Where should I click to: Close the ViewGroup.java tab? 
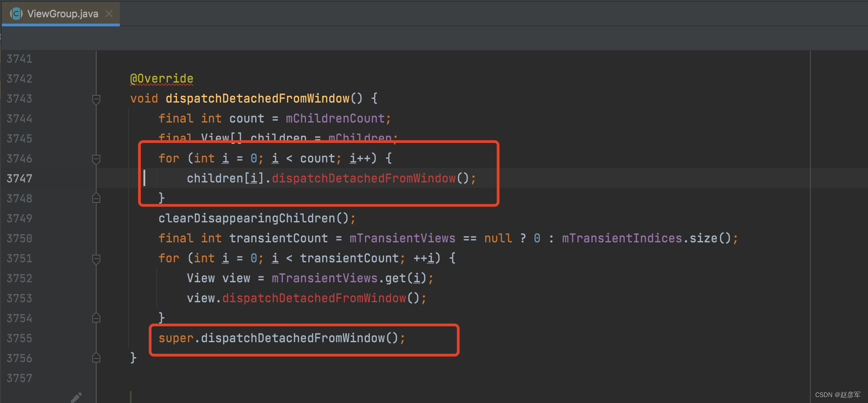[109, 14]
